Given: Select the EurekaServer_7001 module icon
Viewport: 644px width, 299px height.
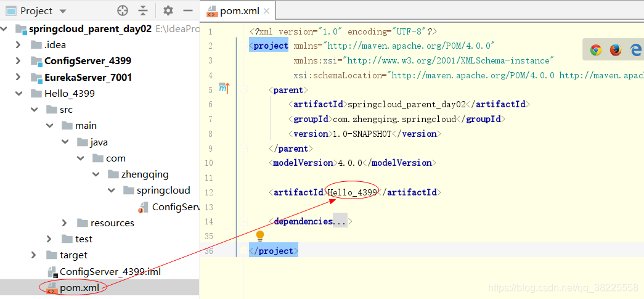Looking at the screenshot, I should tap(37, 77).
